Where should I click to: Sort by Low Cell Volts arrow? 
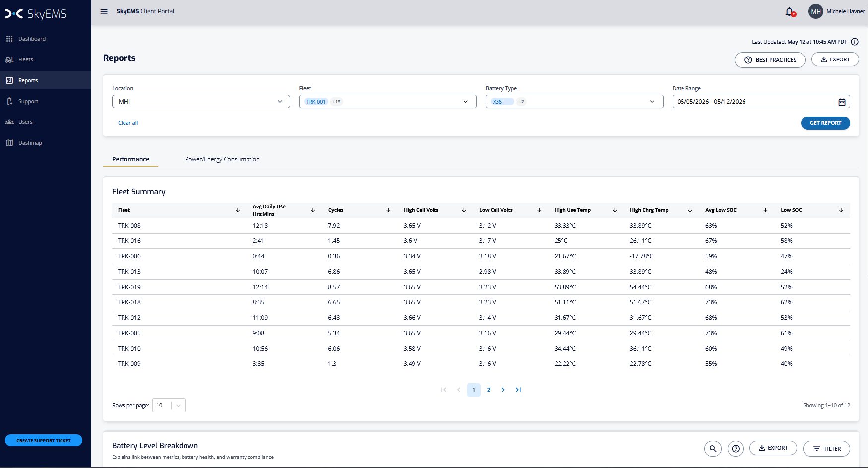[539, 210]
